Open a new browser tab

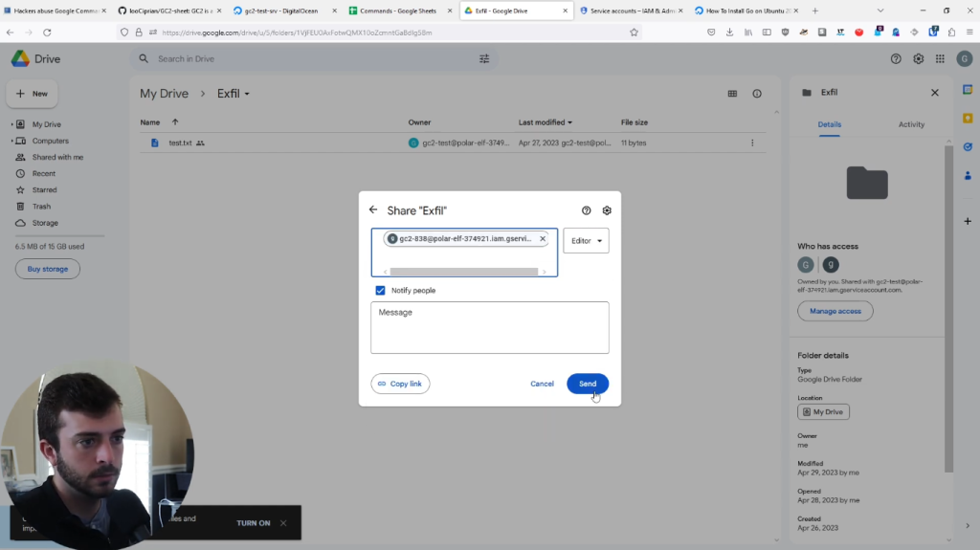click(815, 11)
